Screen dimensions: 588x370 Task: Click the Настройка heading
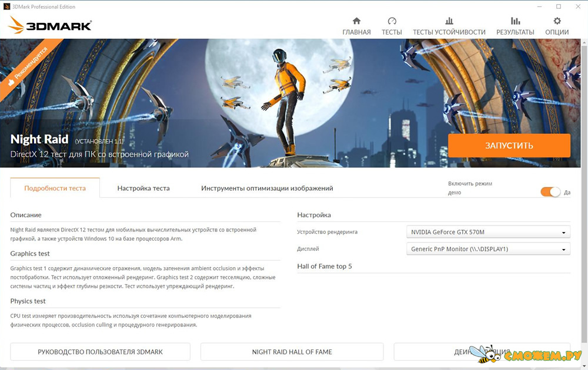point(314,215)
